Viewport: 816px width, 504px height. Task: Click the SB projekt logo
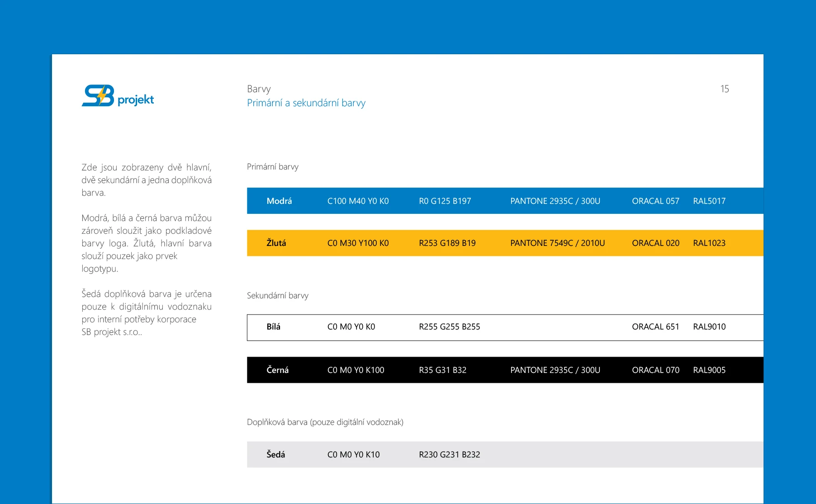118,95
